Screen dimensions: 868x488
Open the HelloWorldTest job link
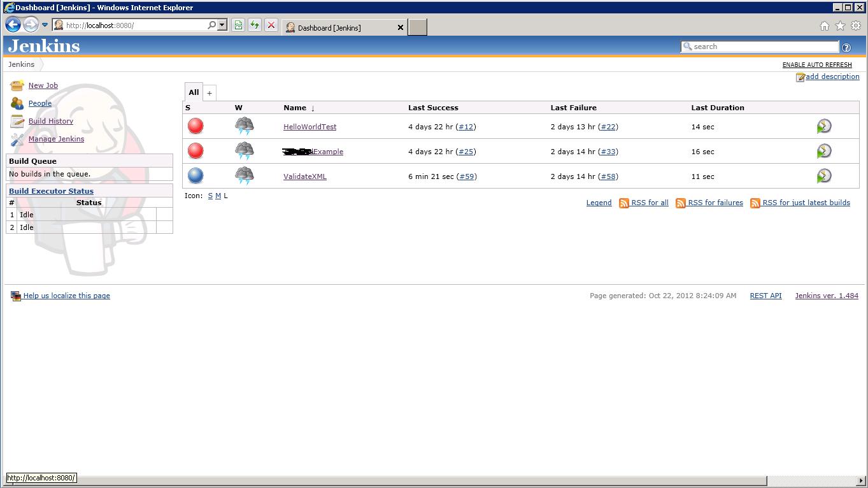pos(309,127)
